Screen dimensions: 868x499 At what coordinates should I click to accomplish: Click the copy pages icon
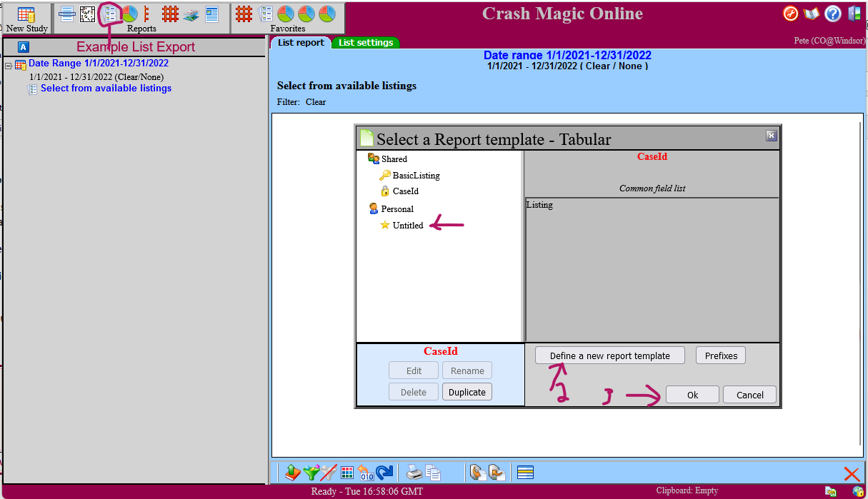pyautogui.click(x=433, y=473)
